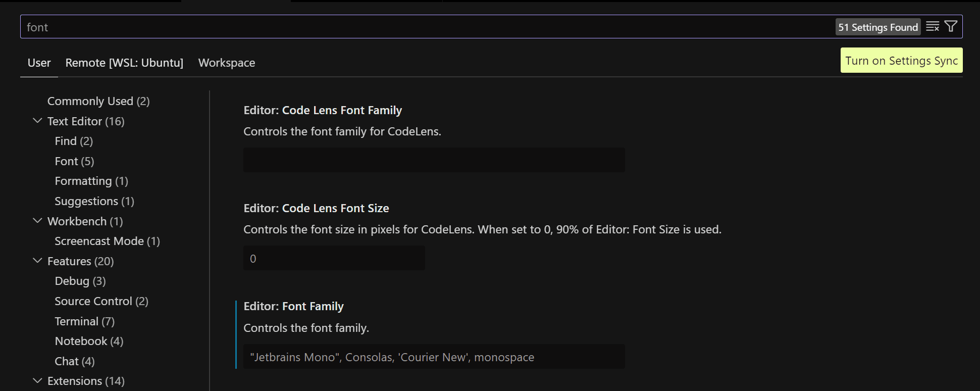Collapse the Text Editor tree section
The height and width of the screenshot is (391, 980).
click(x=37, y=121)
